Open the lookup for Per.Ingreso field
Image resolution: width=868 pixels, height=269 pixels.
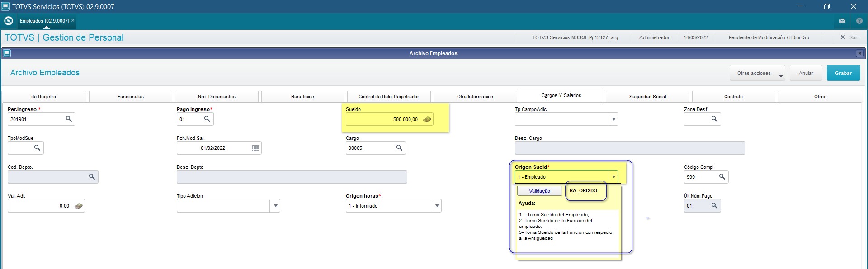[x=69, y=119]
